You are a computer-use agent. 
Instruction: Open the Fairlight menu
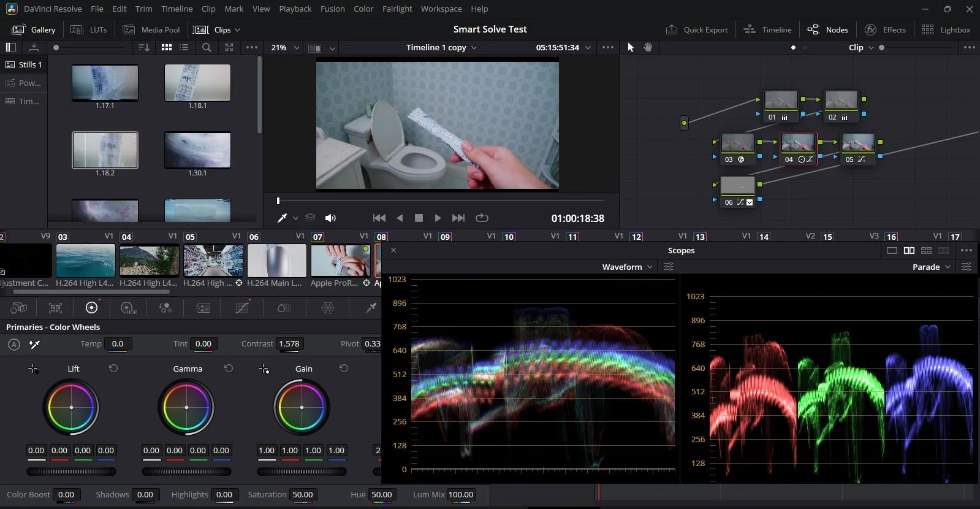pyautogui.click(x=397, y=9)
